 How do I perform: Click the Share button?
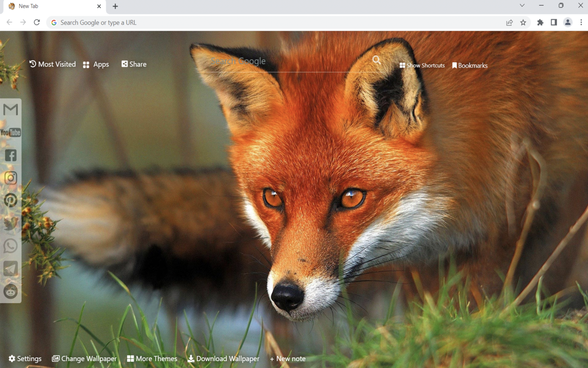pos(134,64)
